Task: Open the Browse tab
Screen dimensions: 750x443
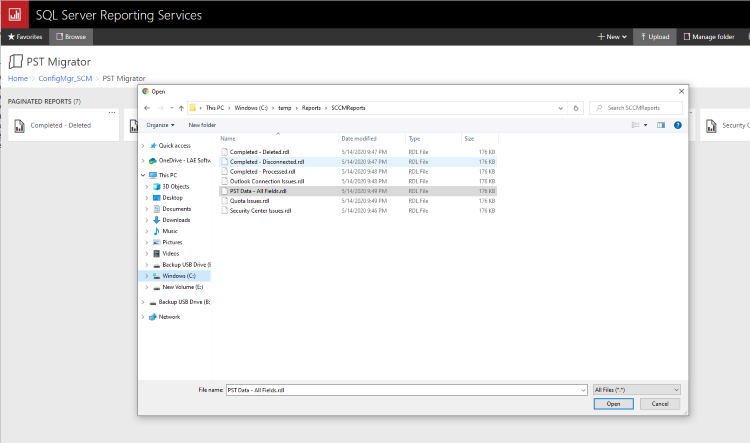Action: [71, 37]
